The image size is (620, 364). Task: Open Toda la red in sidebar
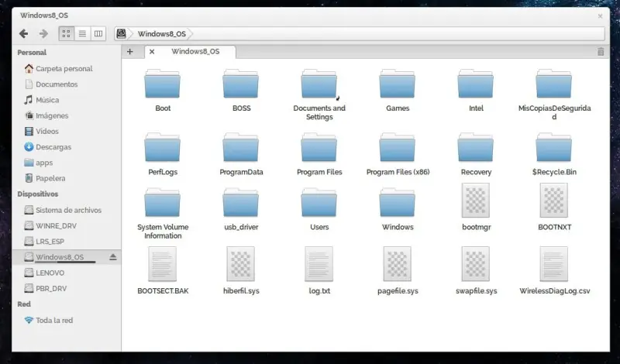click(x=67, y=320)
